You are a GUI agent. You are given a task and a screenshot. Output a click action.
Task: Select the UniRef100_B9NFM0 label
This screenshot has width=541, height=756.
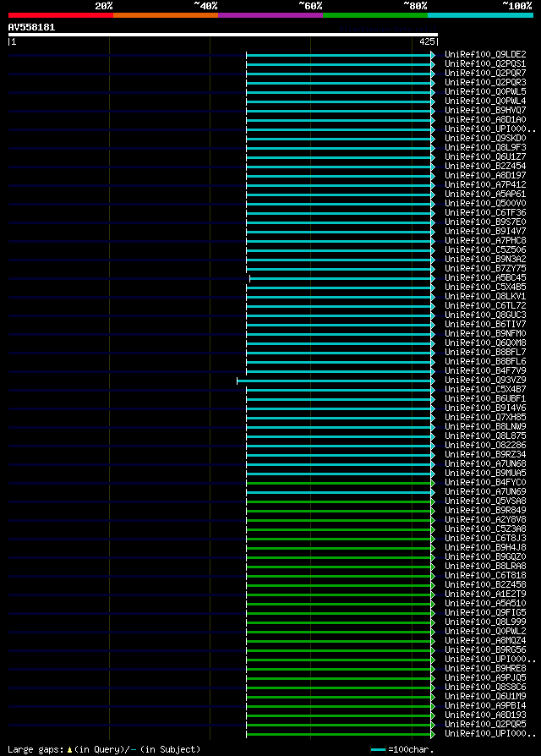click(x=485, y=334)
